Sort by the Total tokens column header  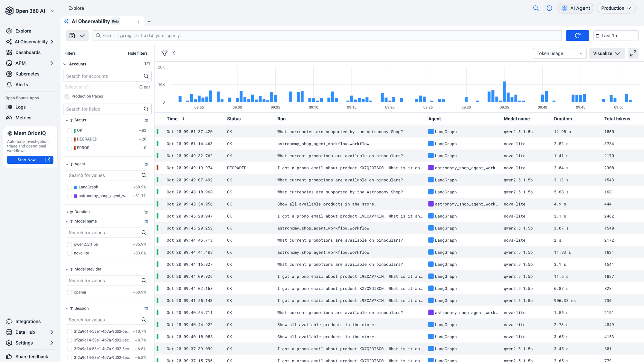[x=617, y=119]
